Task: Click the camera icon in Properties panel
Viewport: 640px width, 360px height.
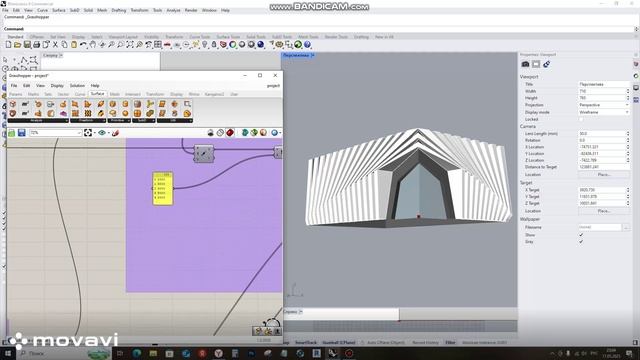Action: (x=525, y=64)
